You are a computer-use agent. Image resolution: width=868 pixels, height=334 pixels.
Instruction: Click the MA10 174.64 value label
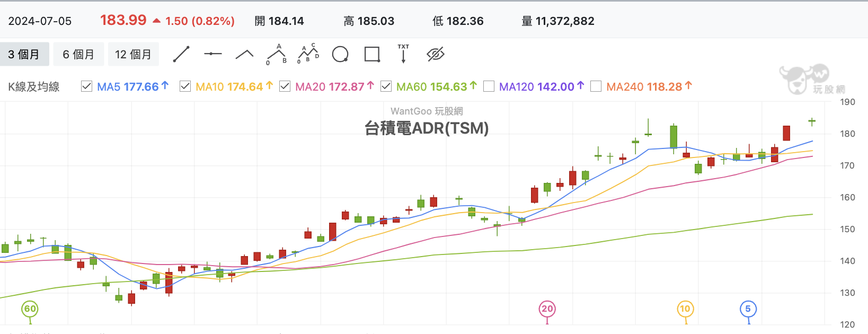tap(234, 86)
